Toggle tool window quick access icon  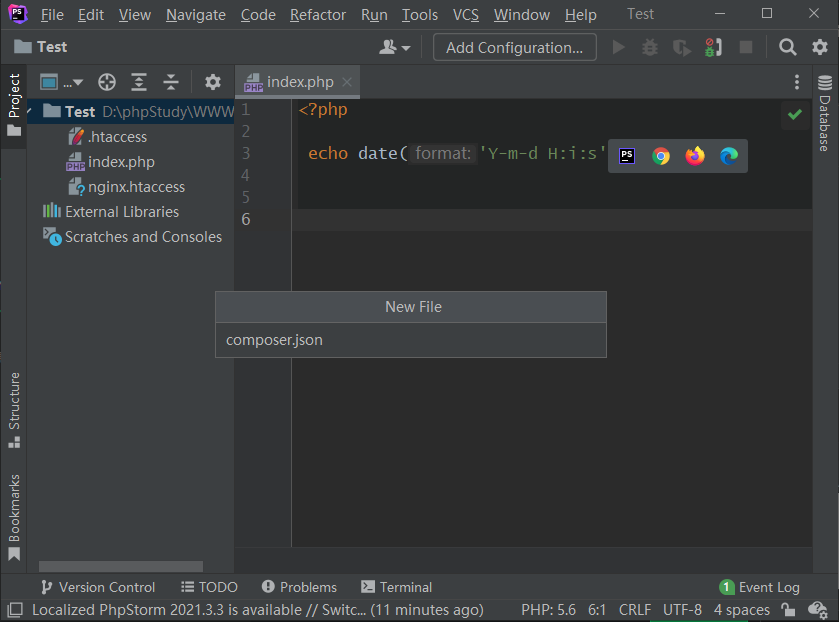(15, 610)
